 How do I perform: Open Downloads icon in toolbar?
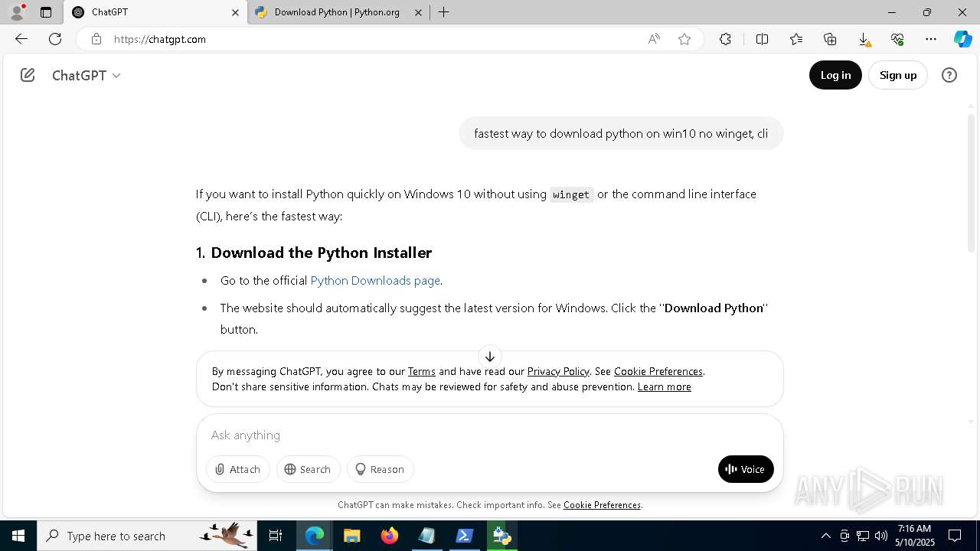pyautogui.click(x=864, y=39)
